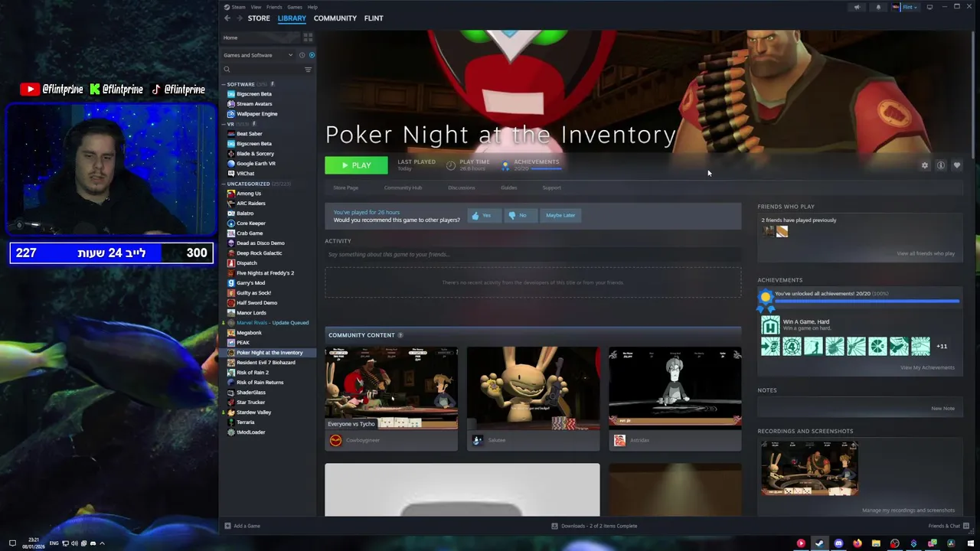980x551 pixels.
Task: Open the Guides link
Action: [508, 187]
